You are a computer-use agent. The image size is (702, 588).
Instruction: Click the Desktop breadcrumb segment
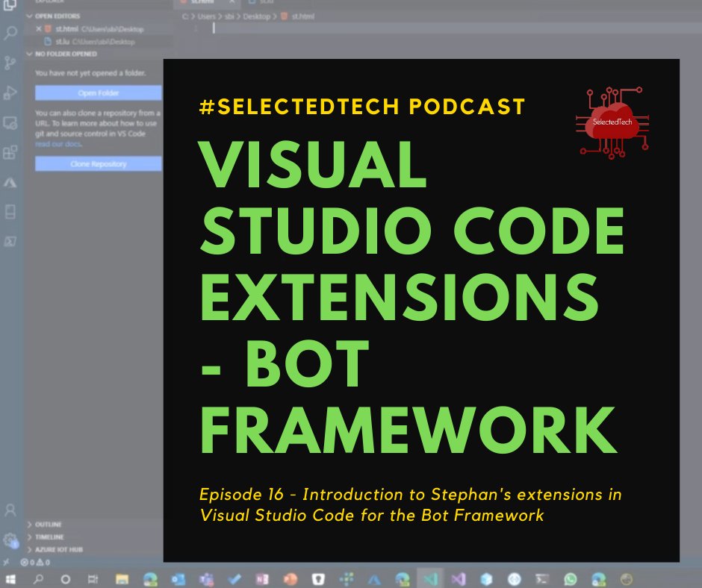tap(257, 16)
